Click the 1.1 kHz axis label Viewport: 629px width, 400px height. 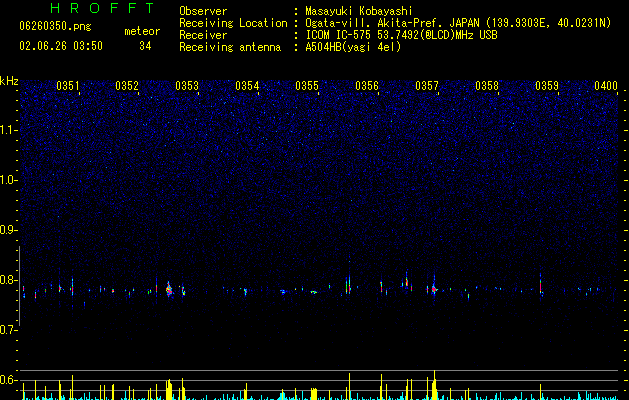9,130
